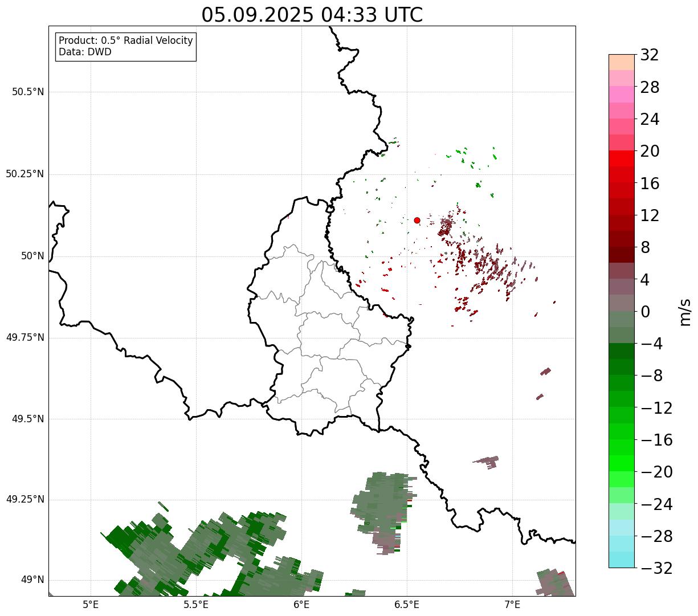
Task: Click the colorbar tick label 32
Action: pos(650,55)
